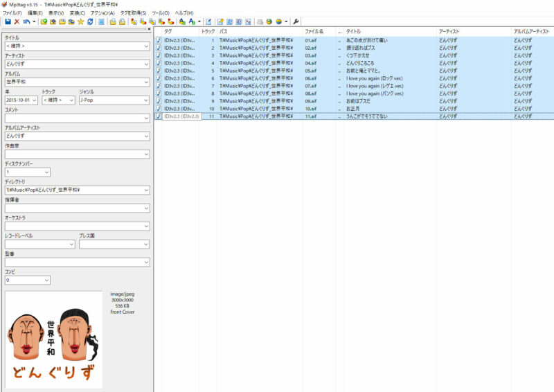The height and width of the screenshot is (392, 554).
Task: Paste the tag with the clipboard icon
Action: (x=122, y=21)
